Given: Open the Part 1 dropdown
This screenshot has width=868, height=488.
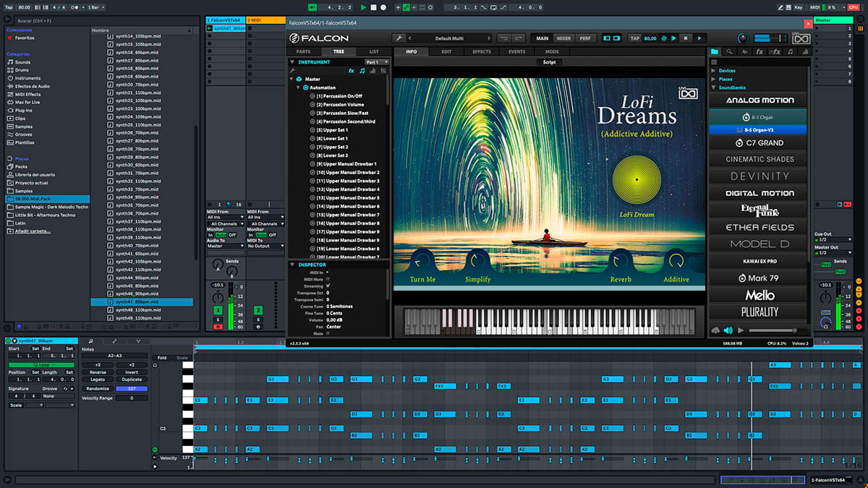Looking at the screenshot, I should point(376,62).
